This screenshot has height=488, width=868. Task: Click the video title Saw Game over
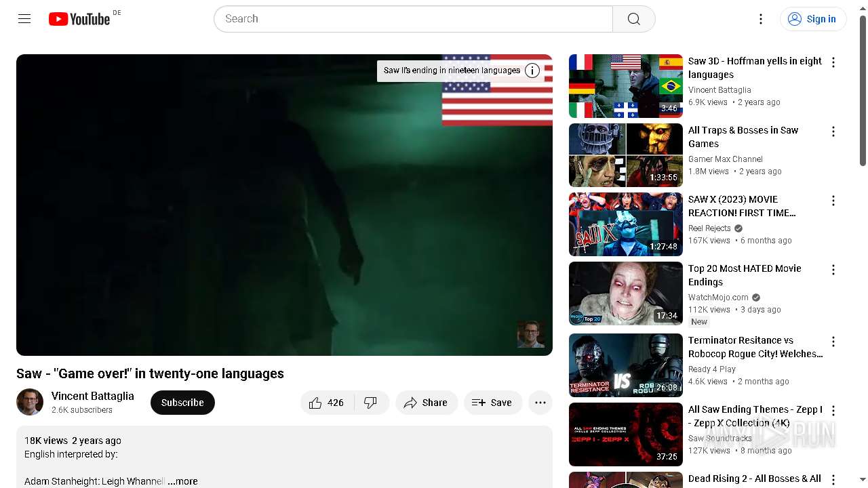pyautogui.click(x=150, y=373)
